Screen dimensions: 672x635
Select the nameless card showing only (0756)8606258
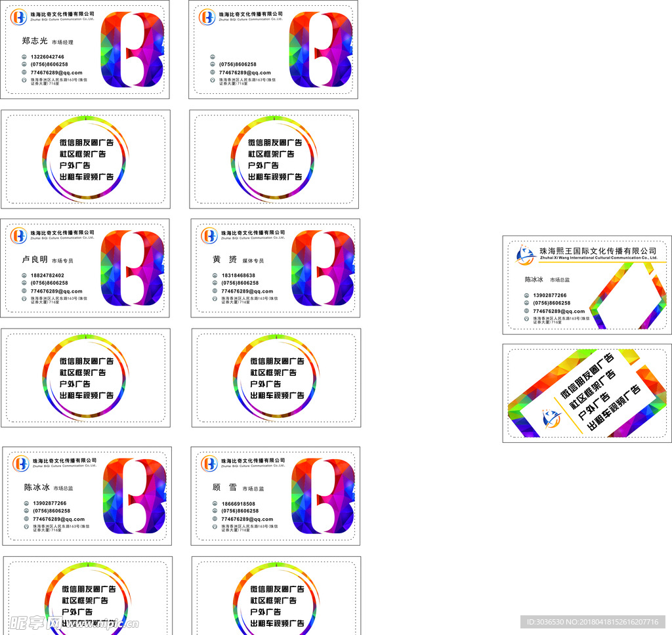[274, 50]
